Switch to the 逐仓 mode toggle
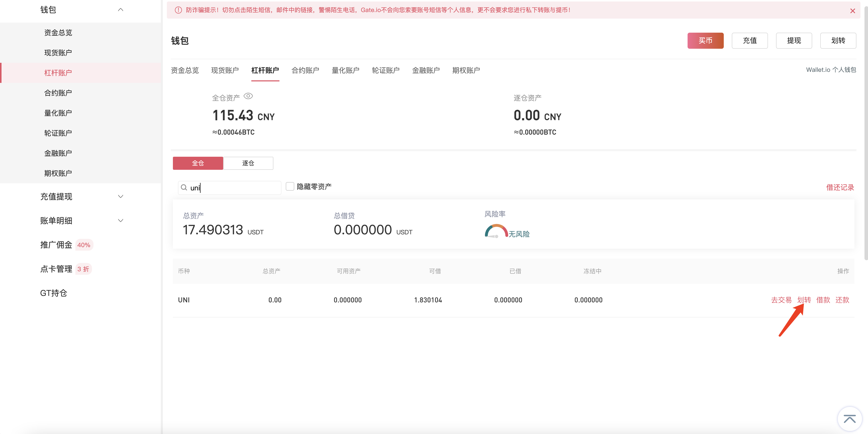 click(248, 163)
